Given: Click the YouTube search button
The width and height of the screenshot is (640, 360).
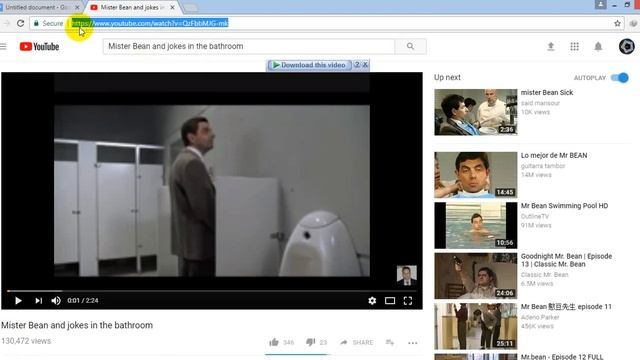Looking at the screenshot, I should click(x=410, y=47).
